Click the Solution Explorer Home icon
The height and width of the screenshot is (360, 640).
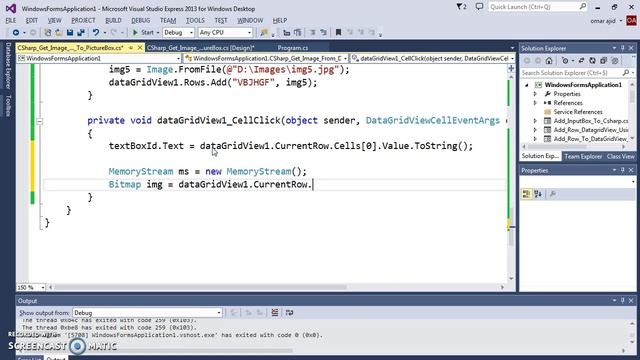click(x=549, y=60)
